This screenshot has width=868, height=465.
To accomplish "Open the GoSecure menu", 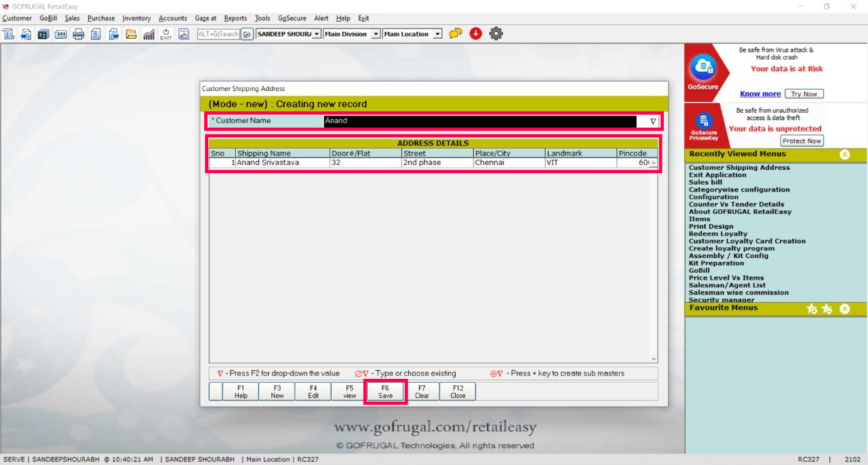I will click(x=292, y=18).
